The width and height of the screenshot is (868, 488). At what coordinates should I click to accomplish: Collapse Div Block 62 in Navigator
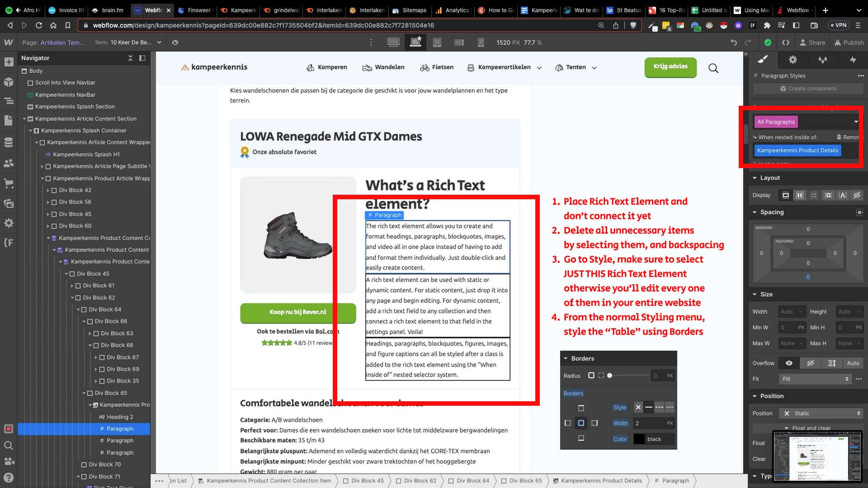coord(72,298)
